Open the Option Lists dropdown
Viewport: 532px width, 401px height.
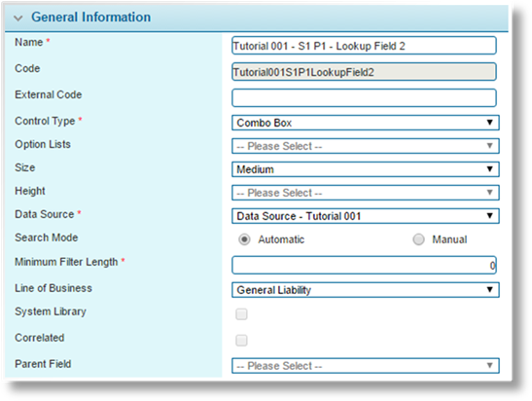pyautogui.click(x=366, y=146)
